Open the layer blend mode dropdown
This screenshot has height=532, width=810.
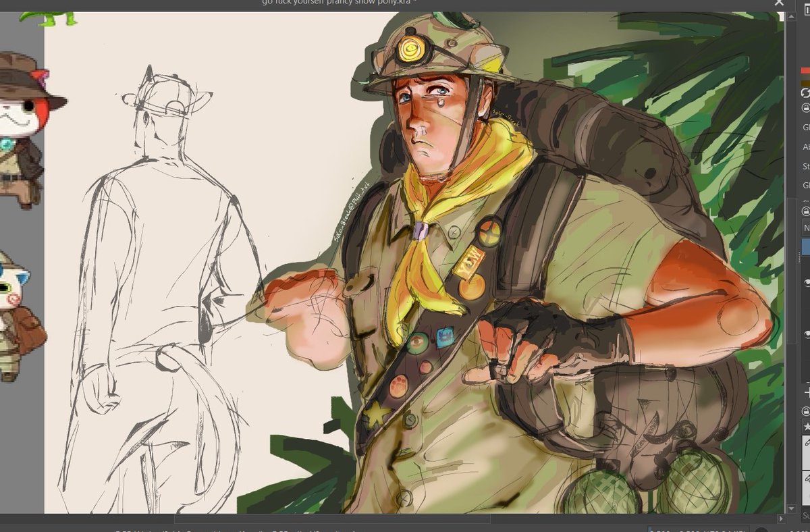point(806,228)
